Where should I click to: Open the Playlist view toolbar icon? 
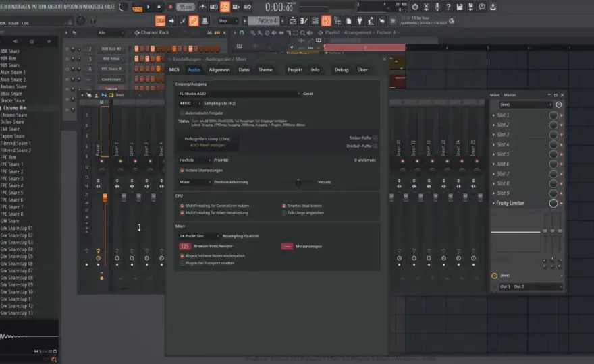coord(293,21)
